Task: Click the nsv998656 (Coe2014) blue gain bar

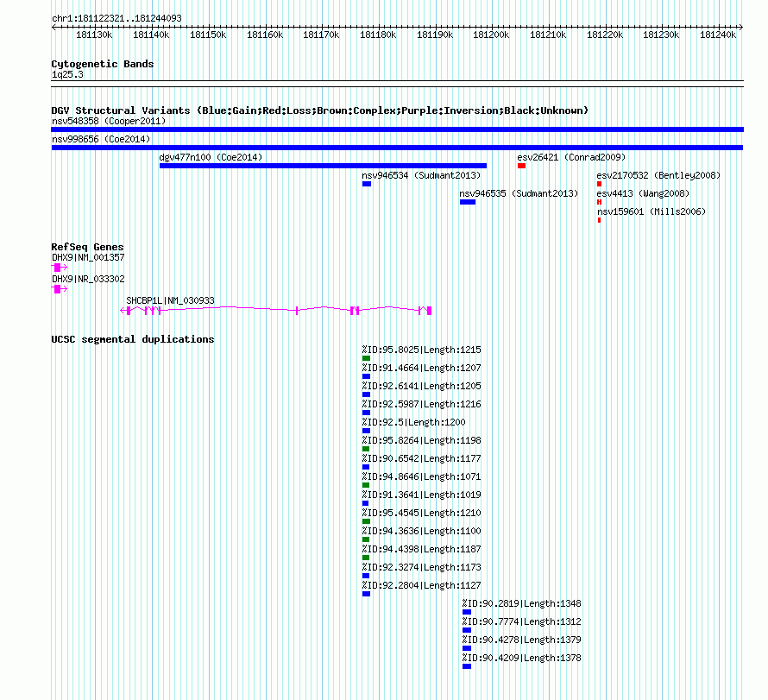Action: pyautogui.click(x=397, y=148)
